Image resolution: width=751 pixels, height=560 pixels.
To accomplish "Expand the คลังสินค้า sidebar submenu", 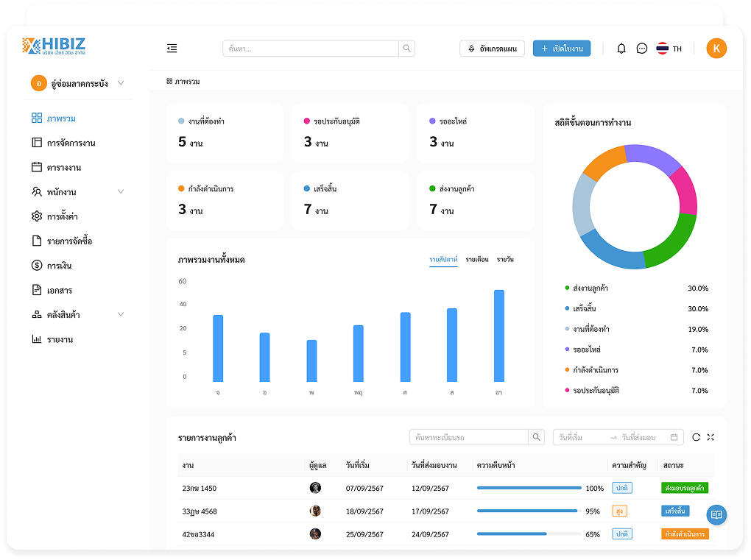I will pyautogui.click(x=121, y=315).
